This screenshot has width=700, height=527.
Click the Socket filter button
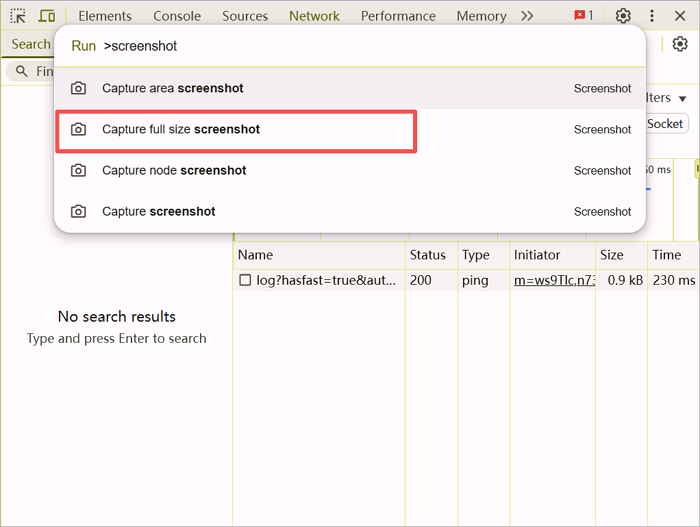[x=665, y=124]
